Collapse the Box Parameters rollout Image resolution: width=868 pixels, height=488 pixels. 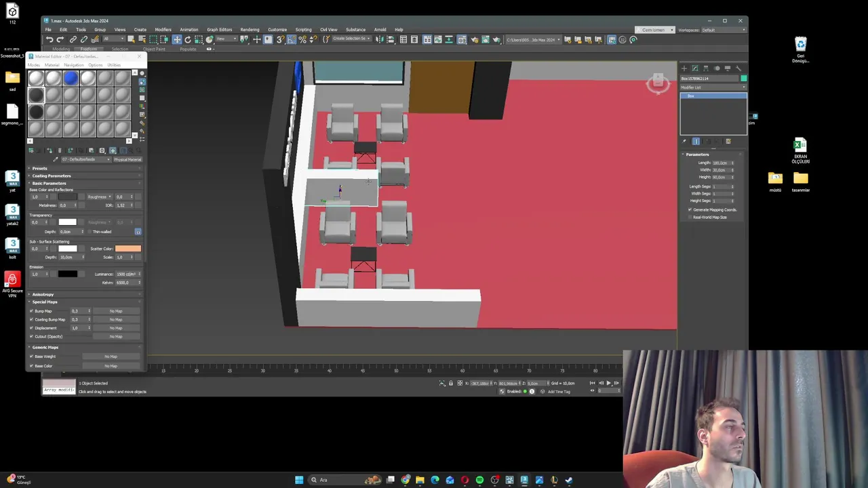coord(713,155)
